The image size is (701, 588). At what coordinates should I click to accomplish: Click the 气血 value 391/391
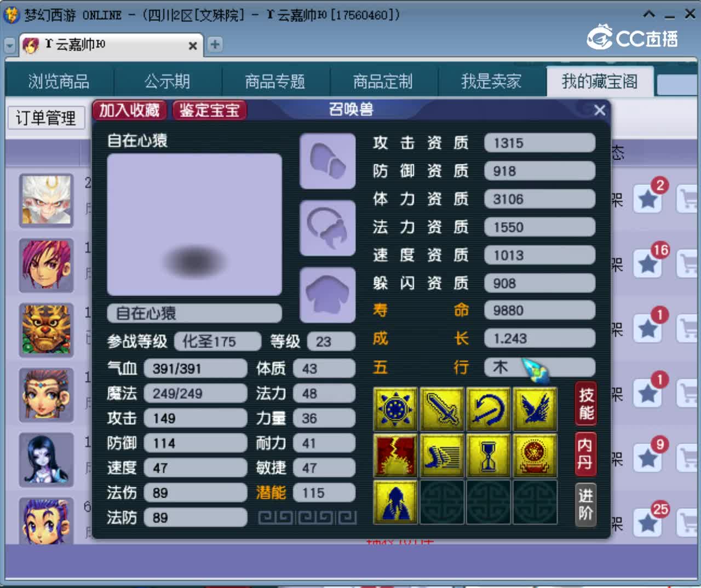click(x=196, y=368)
